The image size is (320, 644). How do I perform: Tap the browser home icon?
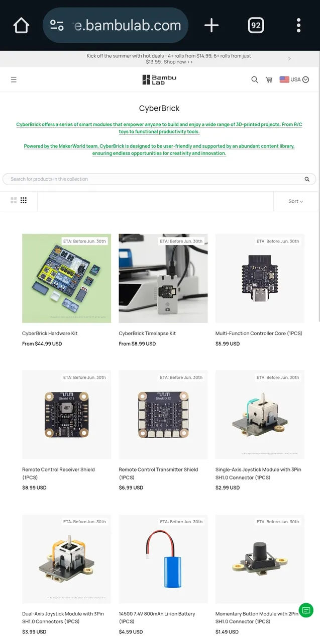point(21,25)
